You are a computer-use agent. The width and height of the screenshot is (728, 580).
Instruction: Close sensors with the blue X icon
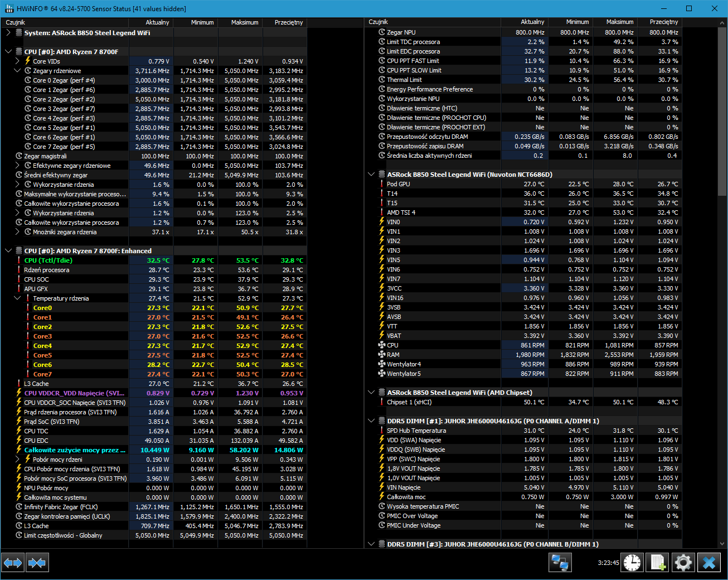point(709,563)
